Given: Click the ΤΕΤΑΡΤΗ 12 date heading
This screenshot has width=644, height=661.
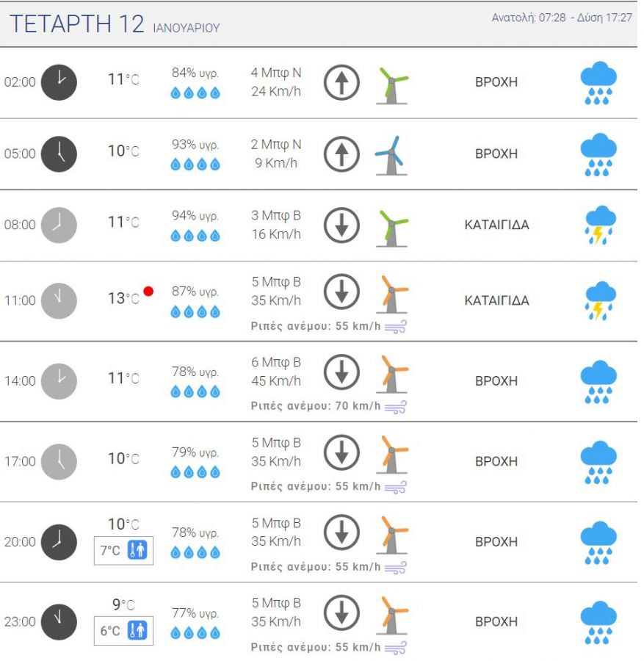Looking at the screenshot, I should 76,24.
